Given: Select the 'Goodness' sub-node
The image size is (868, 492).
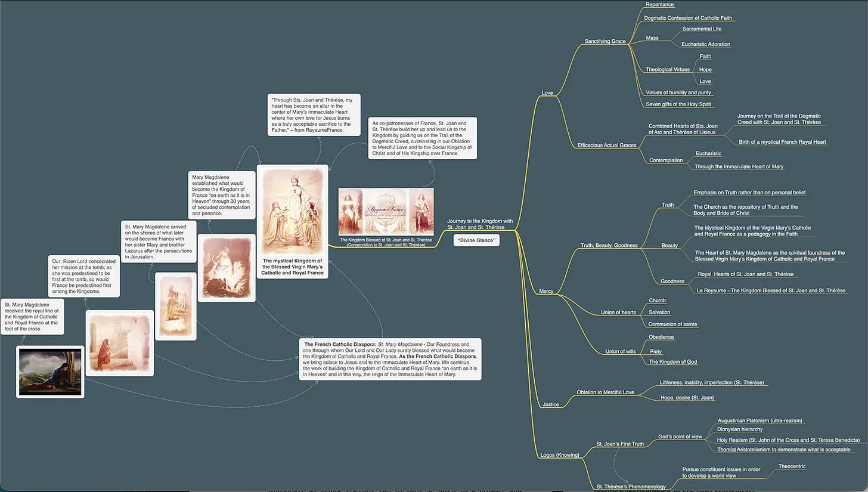Looking at the screenshot, I should (x=672, y=281).
